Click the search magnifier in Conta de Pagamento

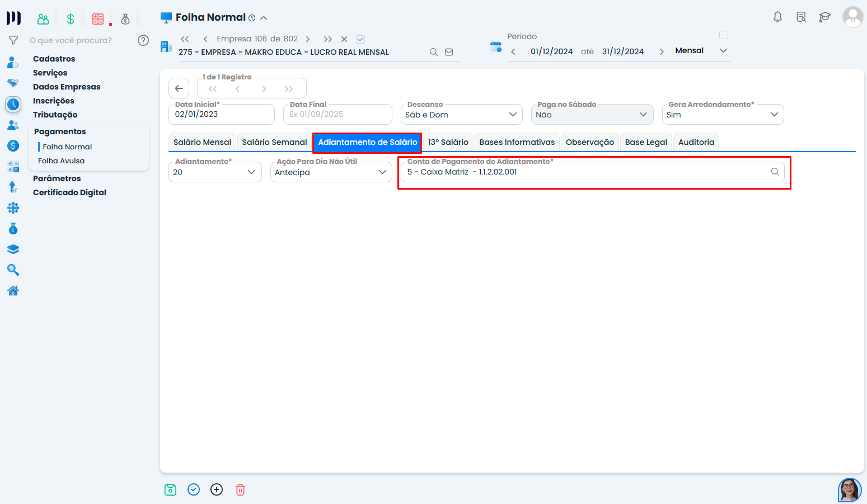(775, 172)
